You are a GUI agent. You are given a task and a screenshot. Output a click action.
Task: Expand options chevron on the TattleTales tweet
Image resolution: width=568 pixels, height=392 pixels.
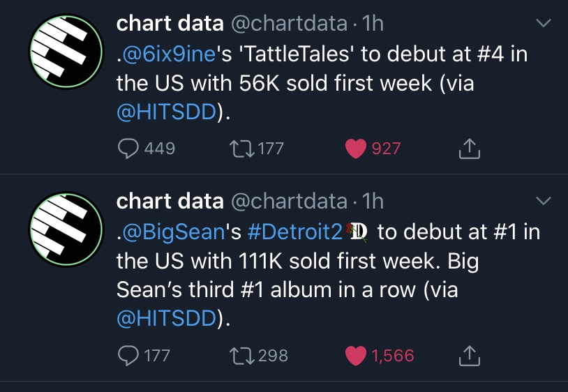544,23
